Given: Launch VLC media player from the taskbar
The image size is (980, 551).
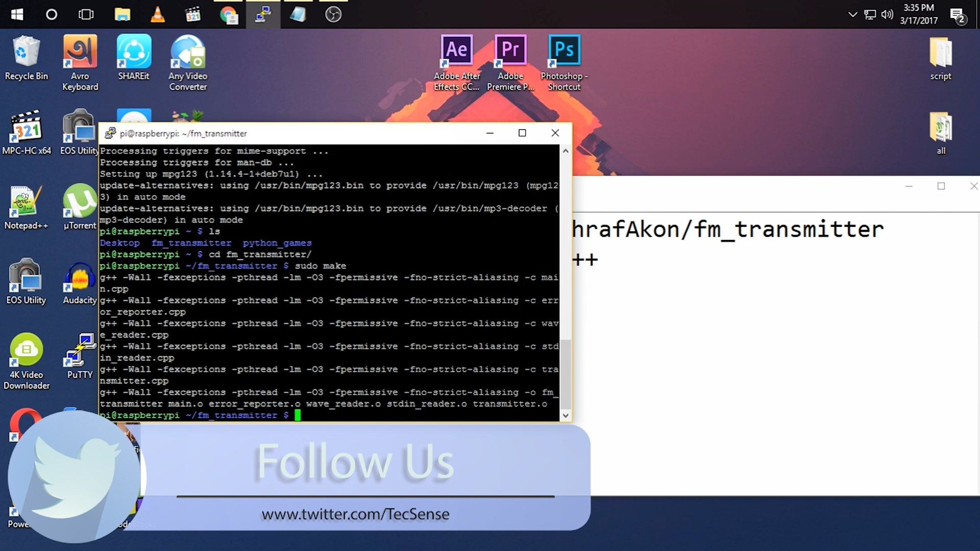Looking at the screenshot, I should [x=158, y=15].
